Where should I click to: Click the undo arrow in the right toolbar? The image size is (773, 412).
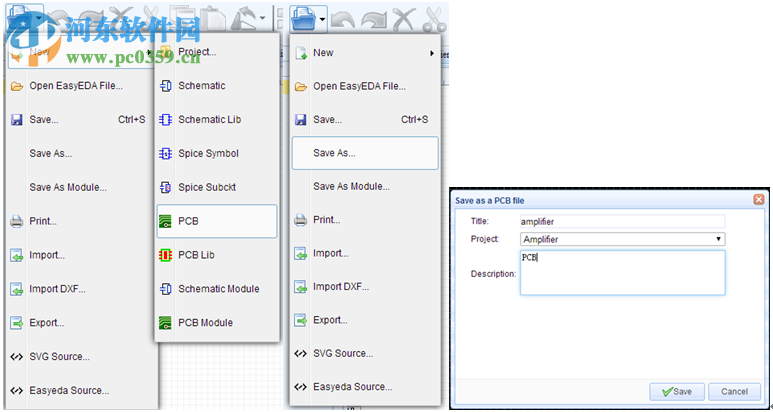[x=343, y=20]
